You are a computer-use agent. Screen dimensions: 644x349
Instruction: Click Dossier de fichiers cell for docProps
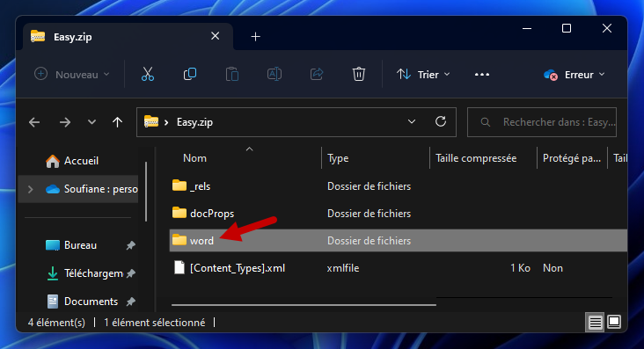369,214
